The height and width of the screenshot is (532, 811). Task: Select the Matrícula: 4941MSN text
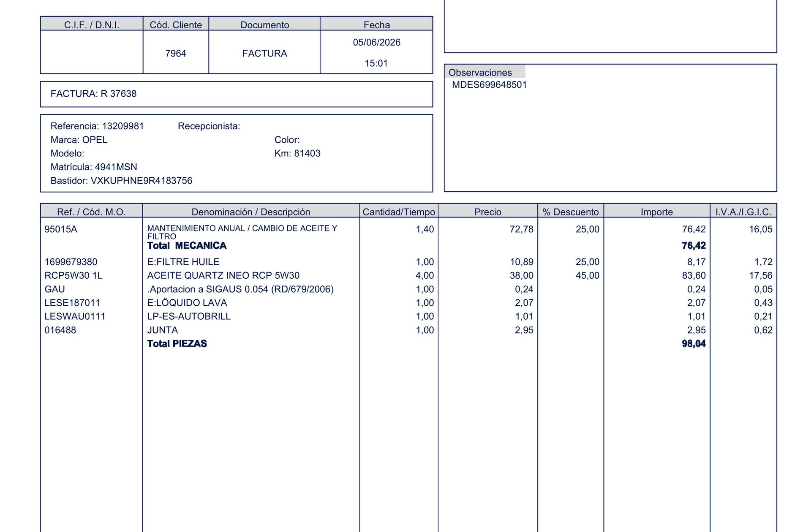coord(94,167)
